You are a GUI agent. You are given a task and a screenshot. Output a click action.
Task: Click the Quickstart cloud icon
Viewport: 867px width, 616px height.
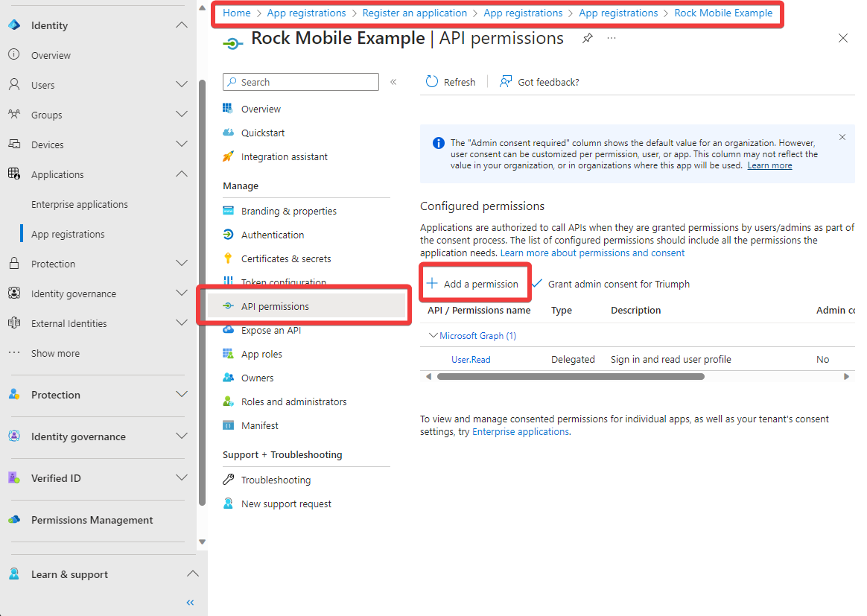pos(228,132)
